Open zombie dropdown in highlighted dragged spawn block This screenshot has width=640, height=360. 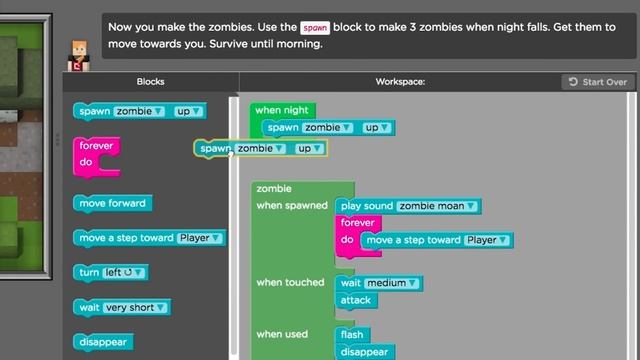click(x=260, y=149)
